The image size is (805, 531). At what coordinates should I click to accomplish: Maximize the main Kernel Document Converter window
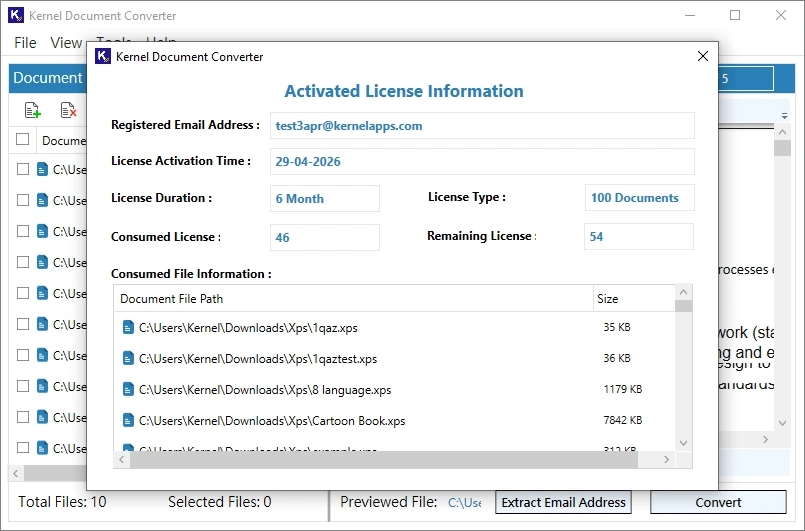[735, 15]
